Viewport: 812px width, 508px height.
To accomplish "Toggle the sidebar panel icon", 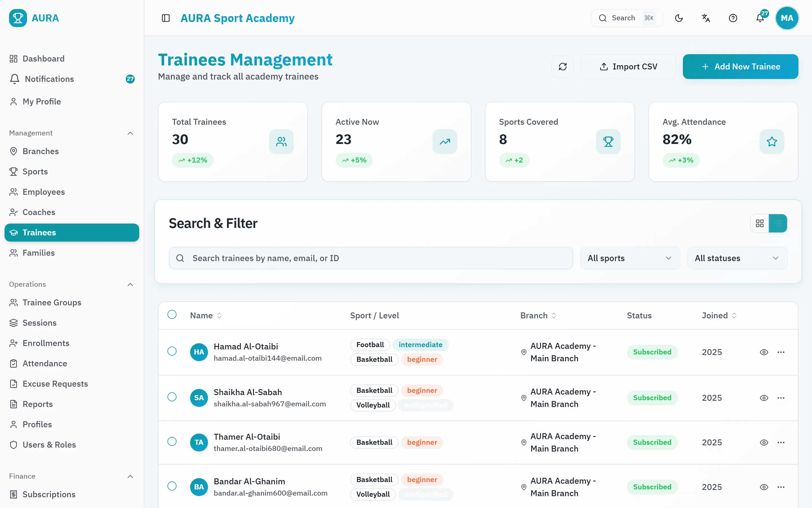I will pyautogui.click(x=166, y=18).
